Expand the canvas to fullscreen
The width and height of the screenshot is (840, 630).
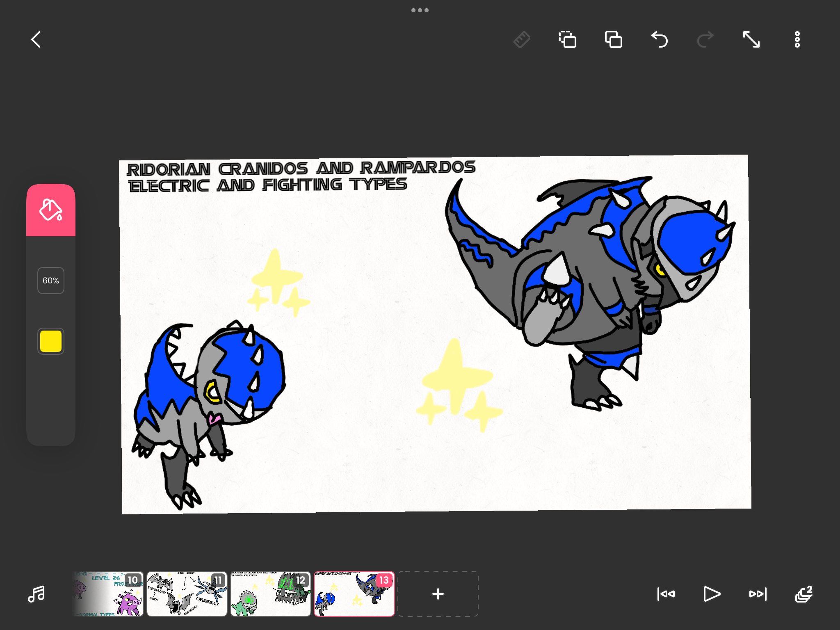(x=751, y=40)
